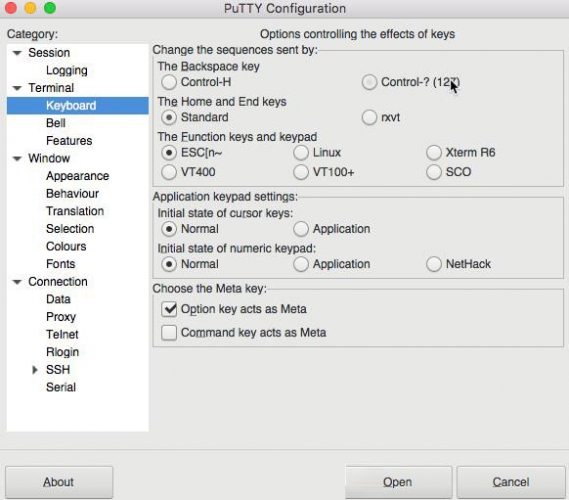Go to the Colours category
The height and width of the screenshot is (500, 569).
pyautogui.click(x=66, y=246)
